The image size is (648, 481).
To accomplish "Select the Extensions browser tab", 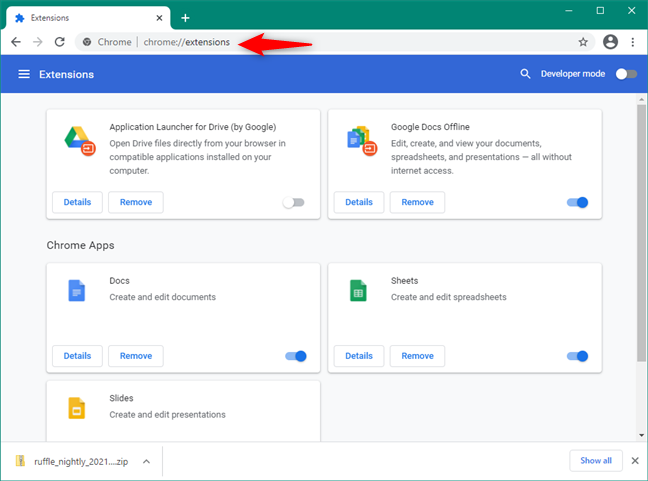I will [85, 17].
